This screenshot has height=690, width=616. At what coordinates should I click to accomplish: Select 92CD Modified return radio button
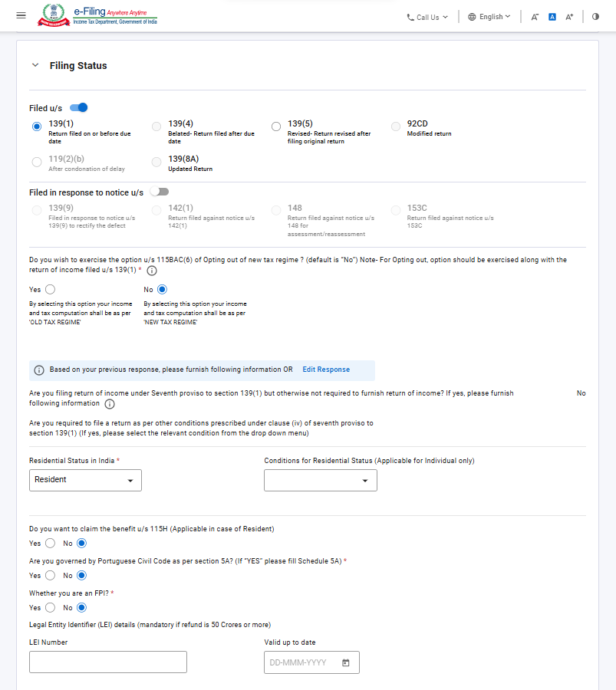click(396, 127)
